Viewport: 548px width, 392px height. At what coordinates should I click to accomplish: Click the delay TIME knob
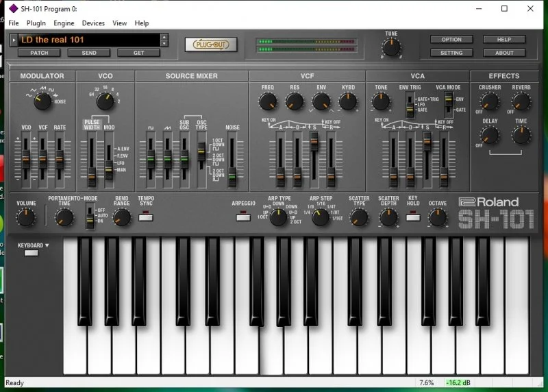(521, 135)
